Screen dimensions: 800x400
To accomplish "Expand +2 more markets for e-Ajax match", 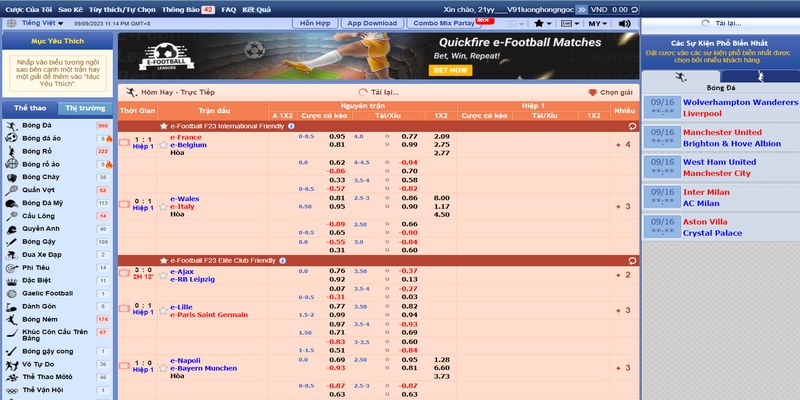I will click(623, 276).
